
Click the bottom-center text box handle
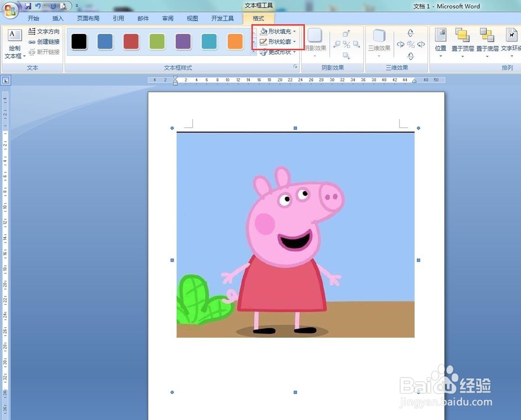click(x=295, y=392)
